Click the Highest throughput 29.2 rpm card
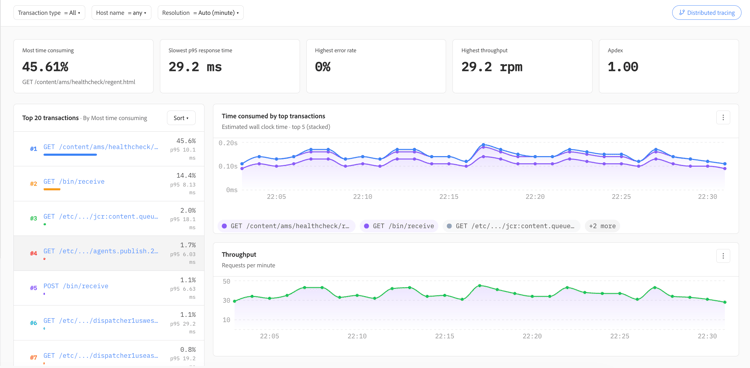 [x=522, y=66]
